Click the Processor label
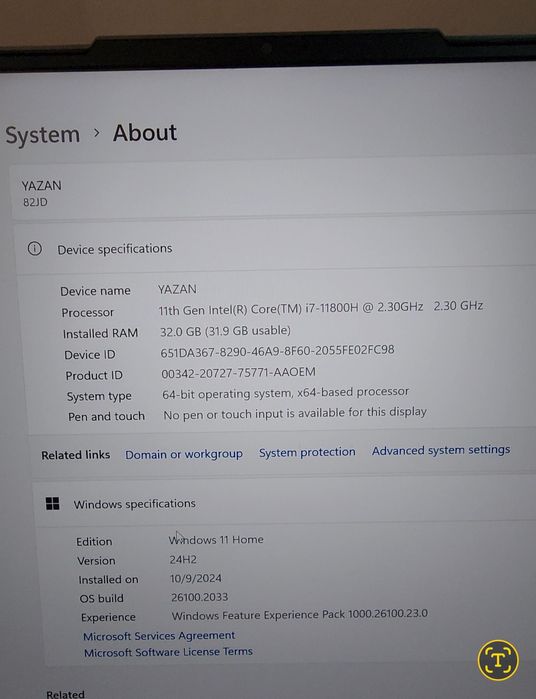Screen dimensions: 536x699 tap(87, 312)
